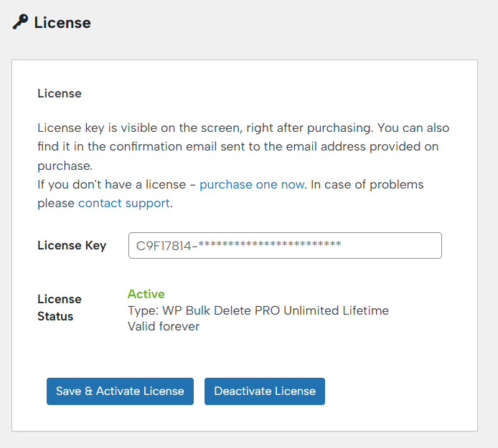Viewport: 498px width, 448px height.
Task: Click the License page heading text
Action: point(62,23)
